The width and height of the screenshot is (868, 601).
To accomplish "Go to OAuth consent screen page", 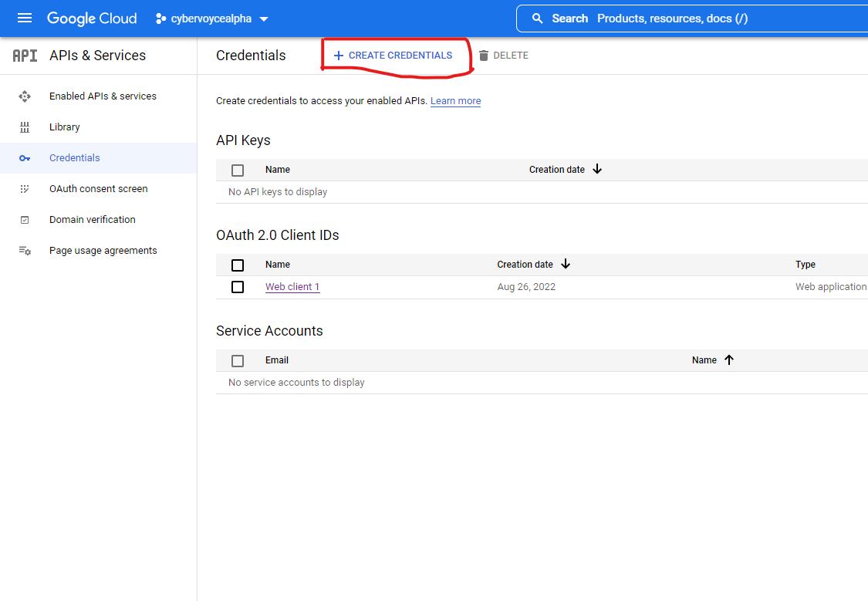I will click(98, 189).
